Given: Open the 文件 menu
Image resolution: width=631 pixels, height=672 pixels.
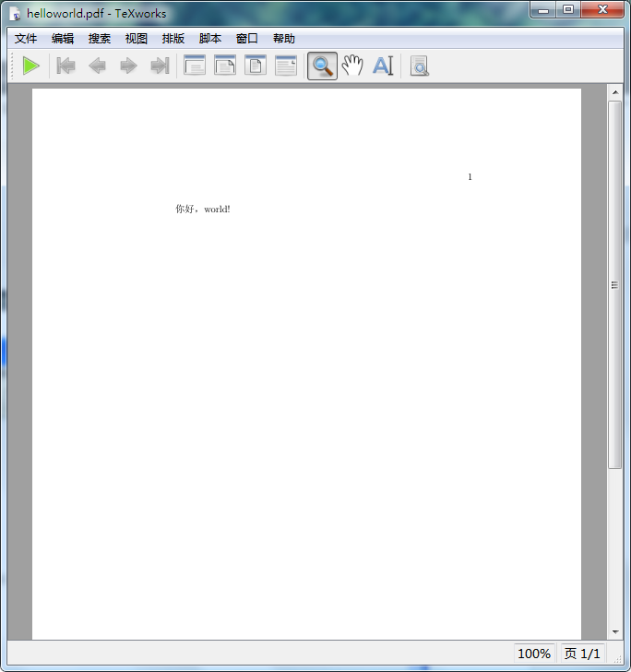Looking at the screenshot, I should (x=26, y=39).
